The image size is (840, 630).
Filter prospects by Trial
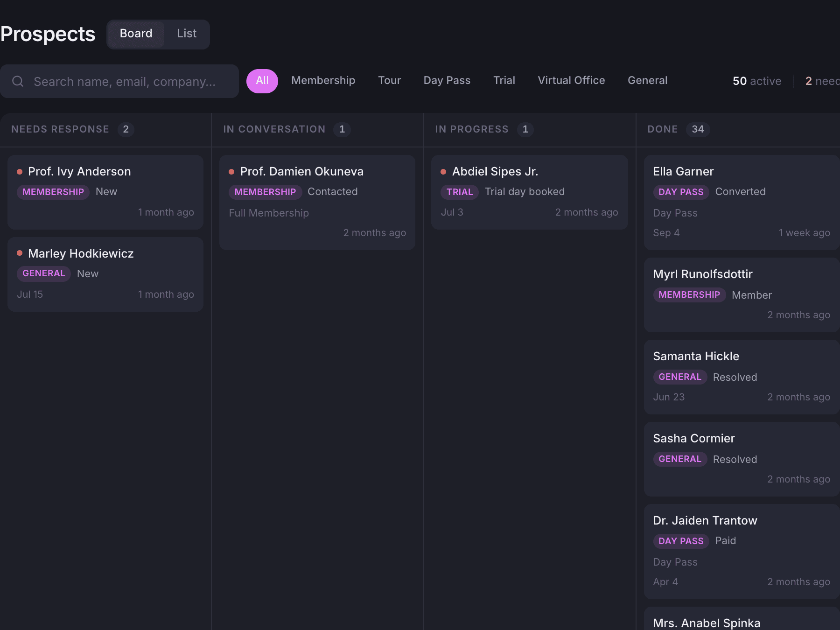[504, 81]
